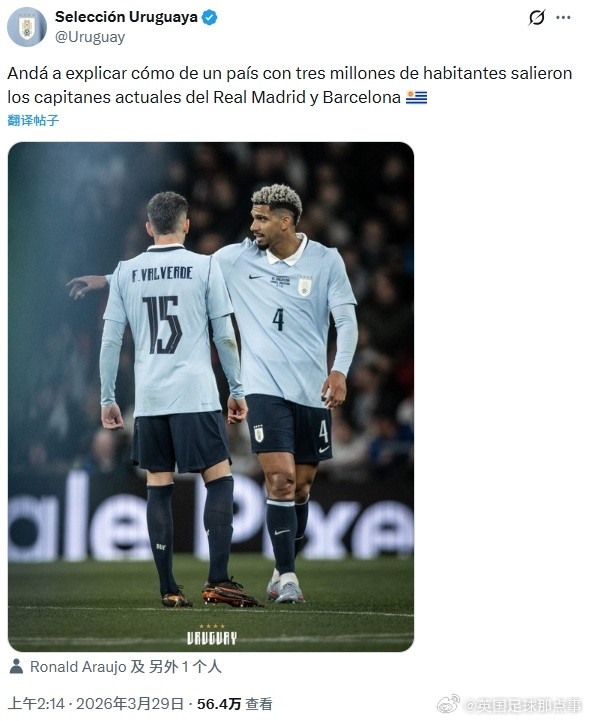Open tagged Ronald Araujo 及另外1个人 link
The width and height of the screenshot is (589, 721).
click(126, 667)
